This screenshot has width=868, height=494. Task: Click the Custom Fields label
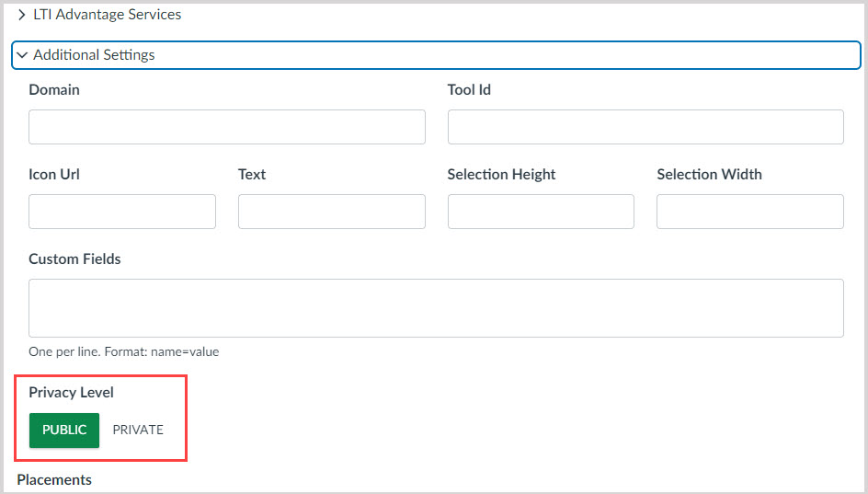click(74, 259)
